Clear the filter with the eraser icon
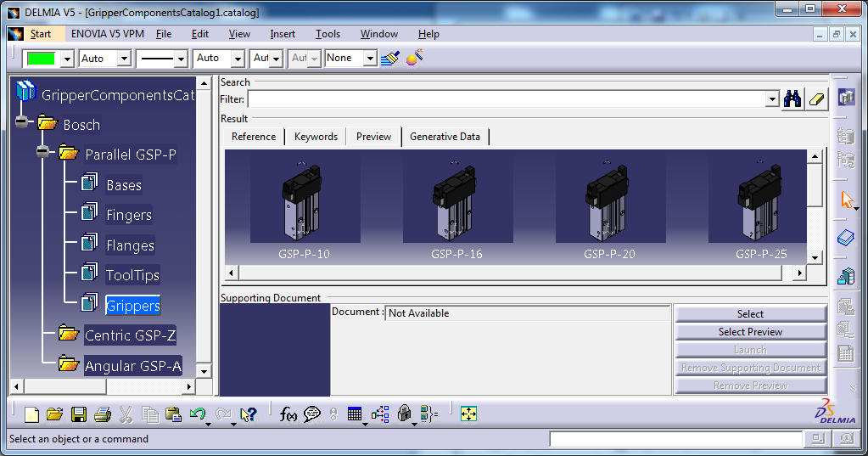Image resolution: width=868 pixels, height=456 pixels. coord(816,99)
